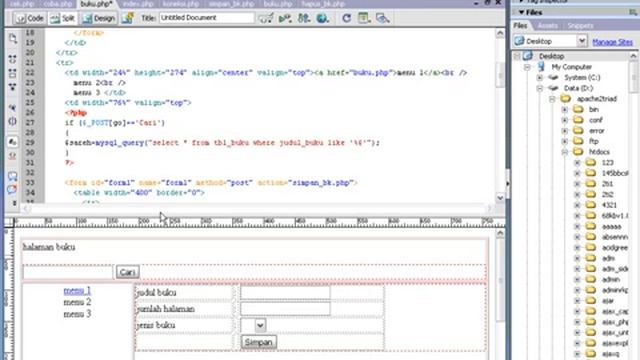Open the simpan_bk.php document tab
This screenshot has width=640, height=360.
[231, 4]
